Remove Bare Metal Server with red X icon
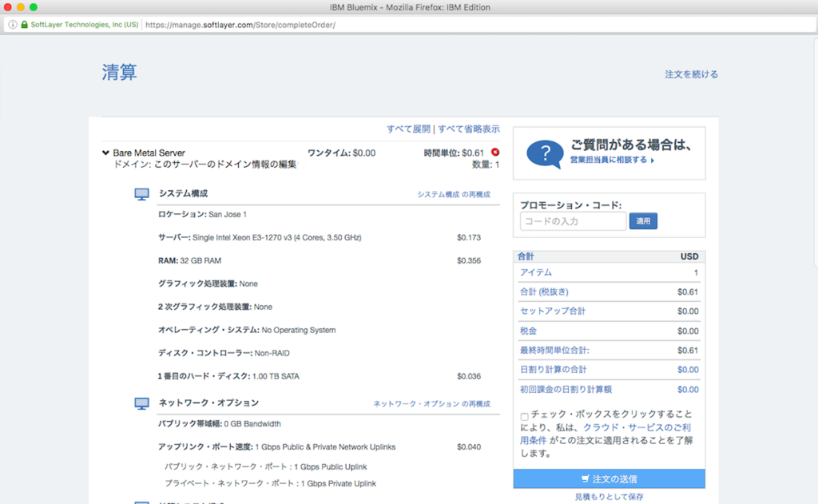 coord(495,153)
